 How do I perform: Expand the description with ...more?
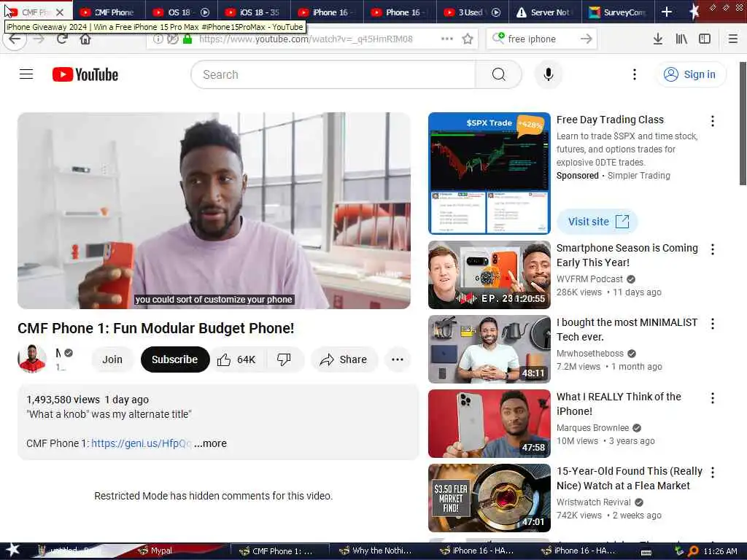(x=210, y=443)
